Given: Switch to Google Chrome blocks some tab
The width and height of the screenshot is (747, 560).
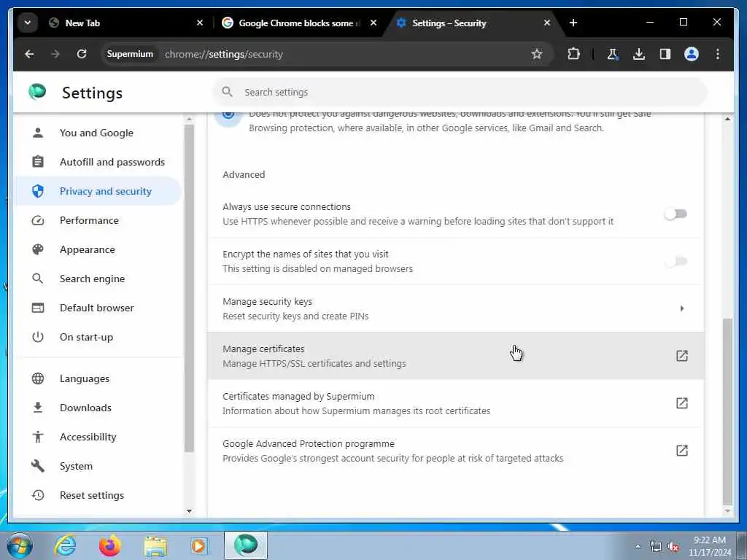Looking at the screenshot, I should pos(298,23).
